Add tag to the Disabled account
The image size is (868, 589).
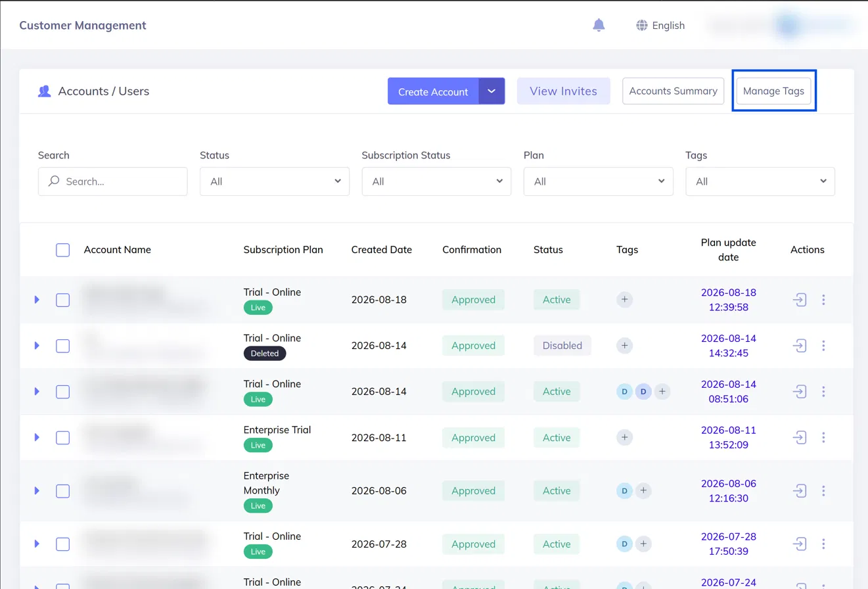(624, 346)
